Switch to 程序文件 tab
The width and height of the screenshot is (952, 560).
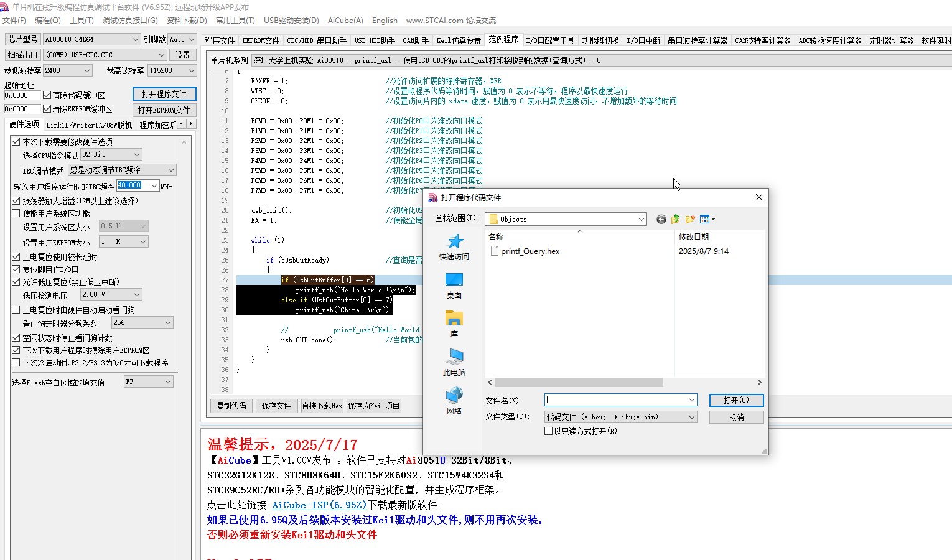(x=220, y=40)
